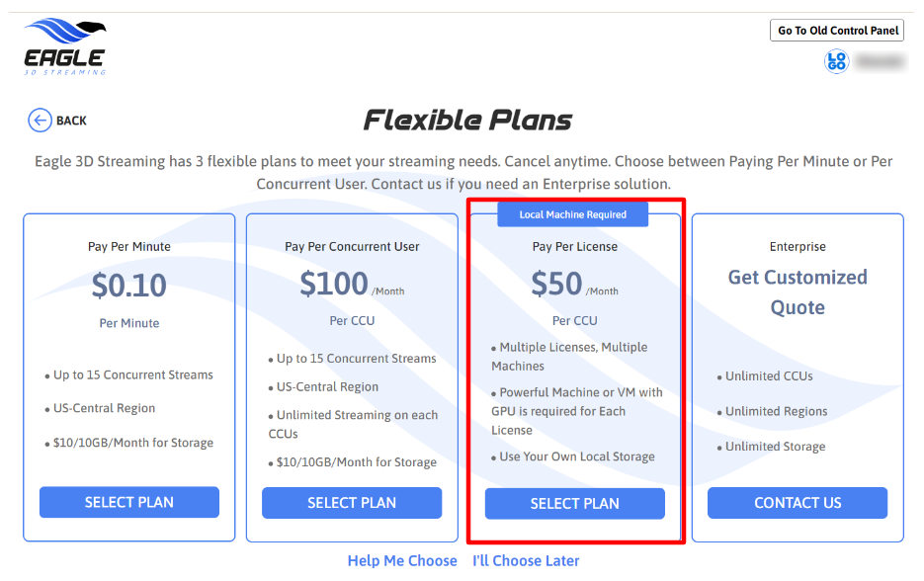Click the Flexible Plans page title
This screenshot has height=581, width=924.
(467, 121)
